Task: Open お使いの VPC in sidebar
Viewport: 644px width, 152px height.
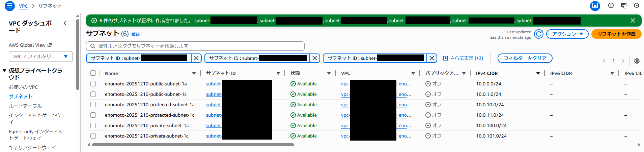Action: coord(23,87)
